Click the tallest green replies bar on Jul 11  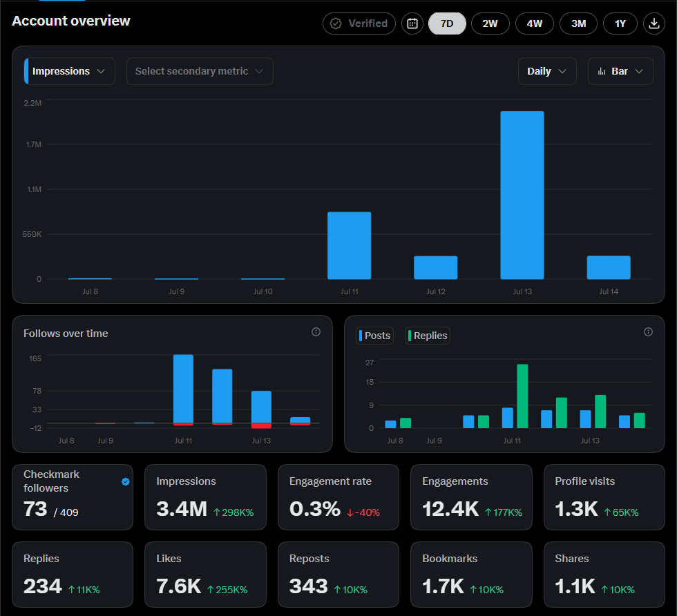[x=522, y=396]
